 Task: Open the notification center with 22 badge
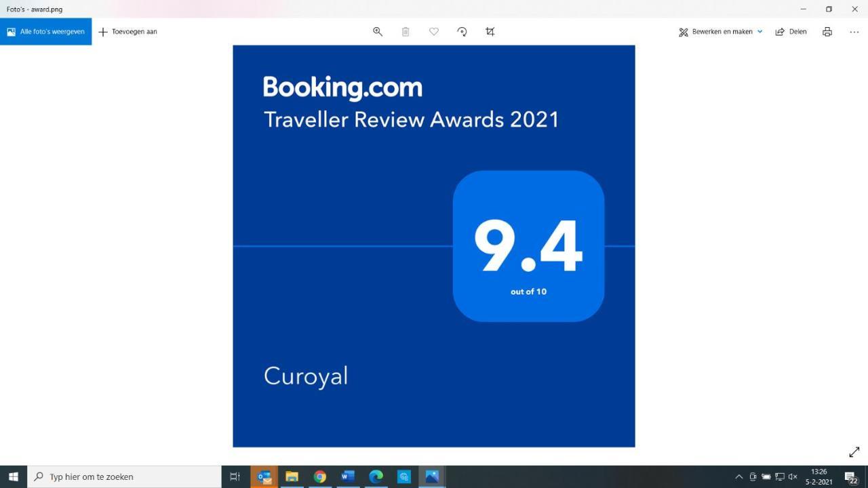(x=852, y=477)
